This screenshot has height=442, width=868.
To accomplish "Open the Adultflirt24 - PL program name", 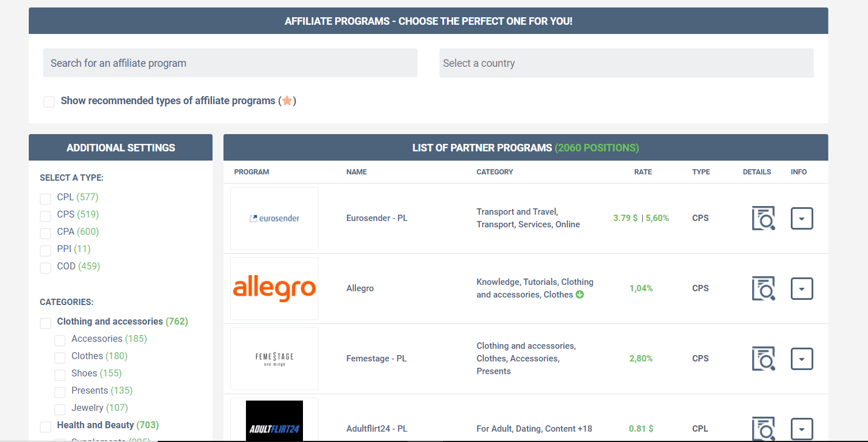I will point(377,429).
